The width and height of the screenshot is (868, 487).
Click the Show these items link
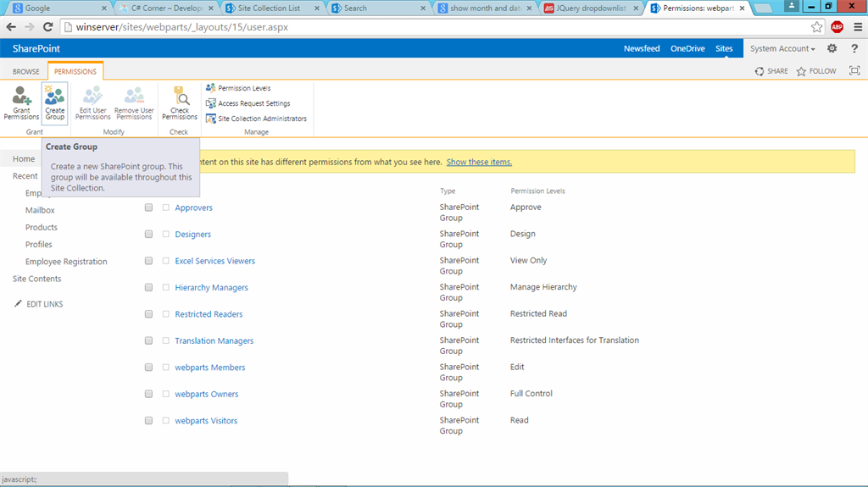coord(479,162)
